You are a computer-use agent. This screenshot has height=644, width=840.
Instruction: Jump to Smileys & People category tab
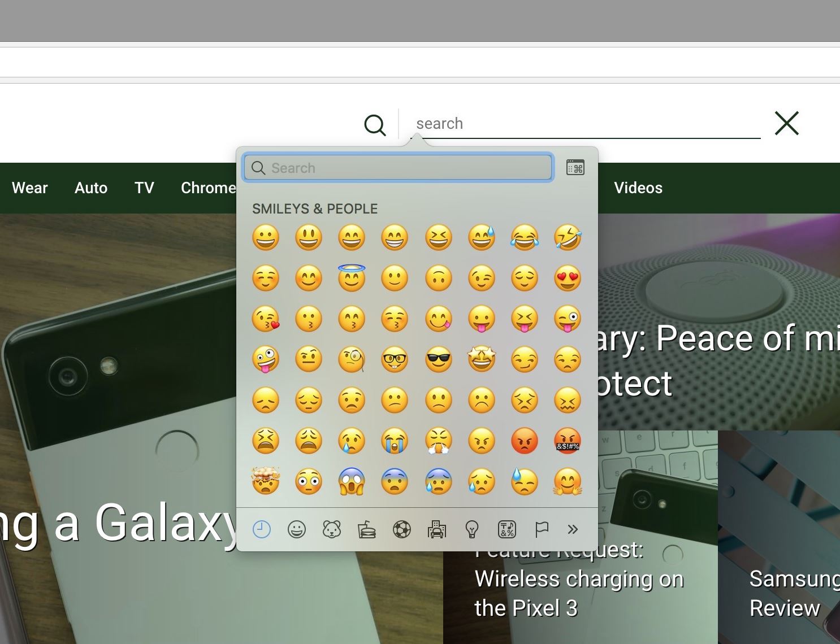[x=297, y=529]
